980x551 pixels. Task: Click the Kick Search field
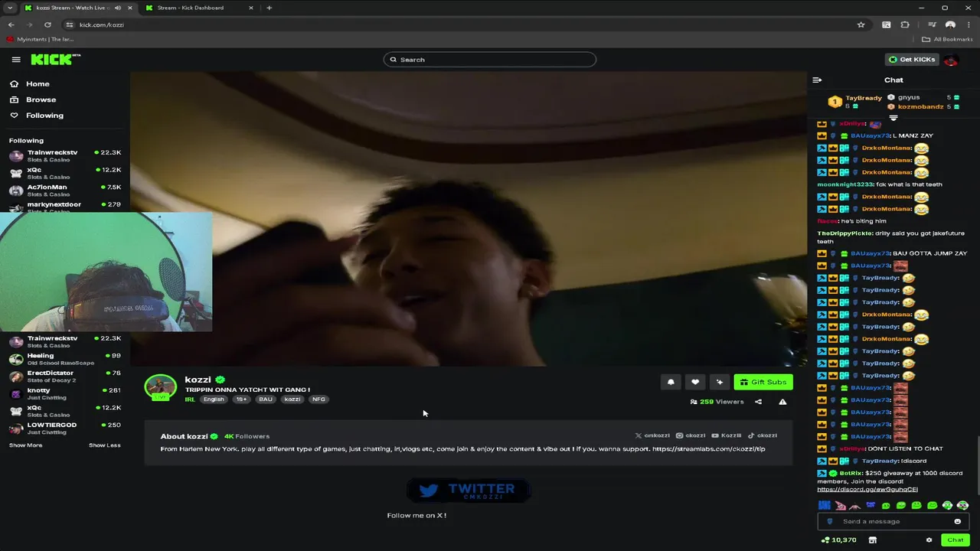pos(490,60)
